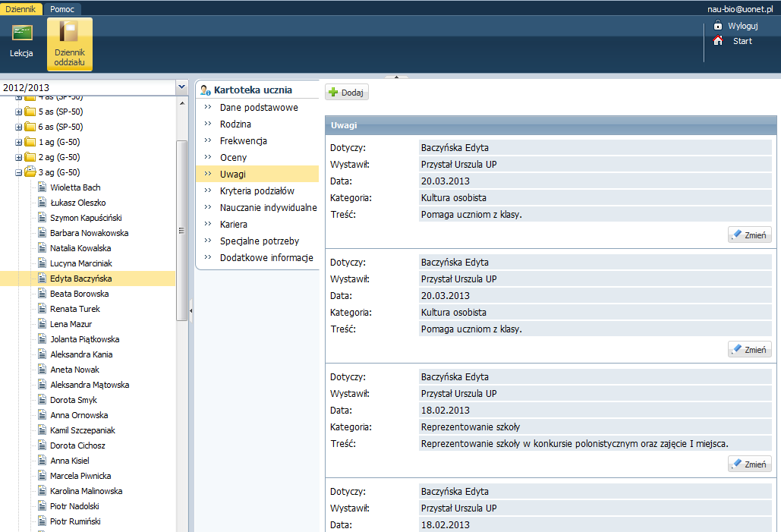
Task: Click Zmień for first 20.03.2013 remark
Action: 750,235
